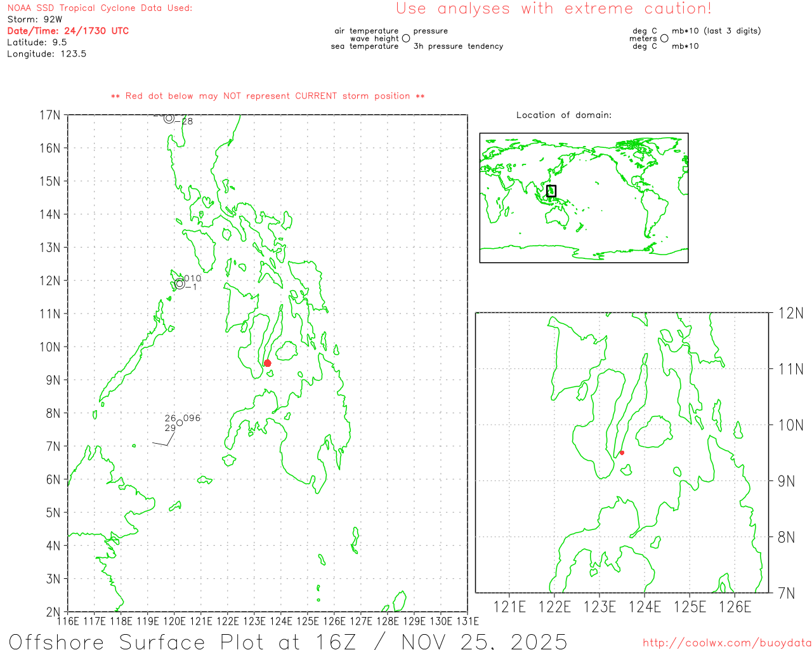Click the red Date/Time 24/1730 UTC text
This screenshot has height=650, width=812.
pyautogui.click(x=68, y=30)
